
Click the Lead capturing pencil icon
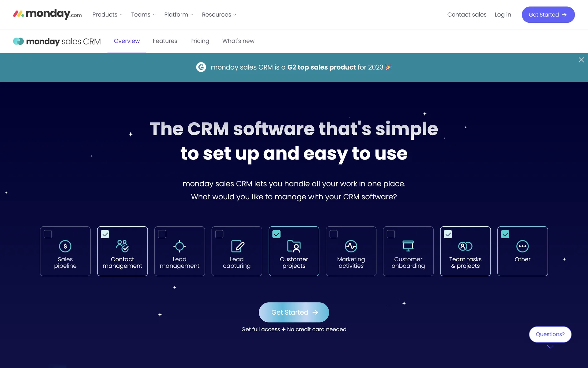tap(237, 246)
